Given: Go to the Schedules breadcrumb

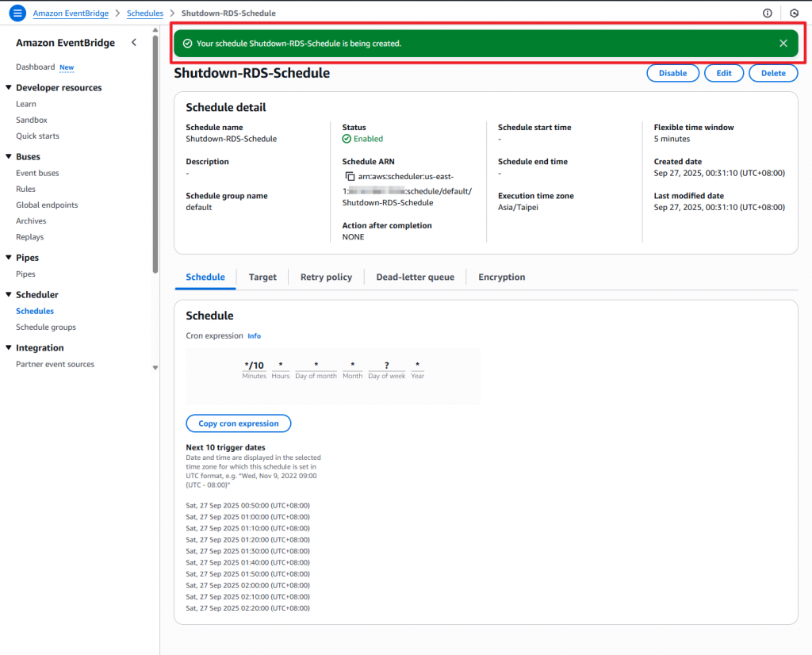Looking at the screenshot, I should click(x=145, y=13).
